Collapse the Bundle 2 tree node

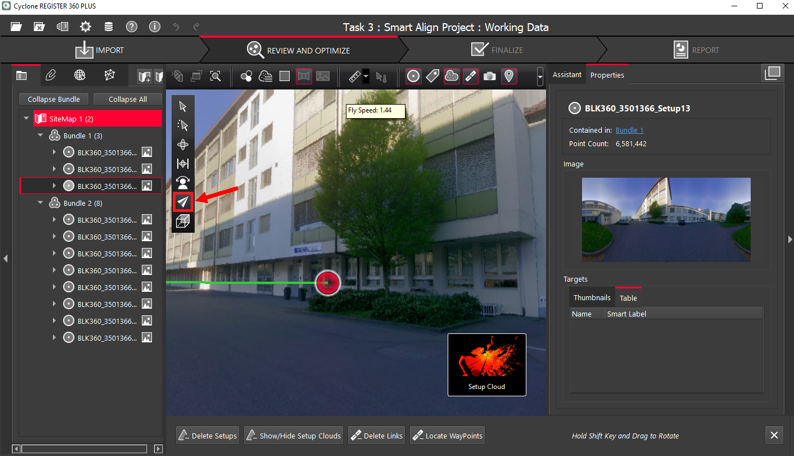coord(41,203)
